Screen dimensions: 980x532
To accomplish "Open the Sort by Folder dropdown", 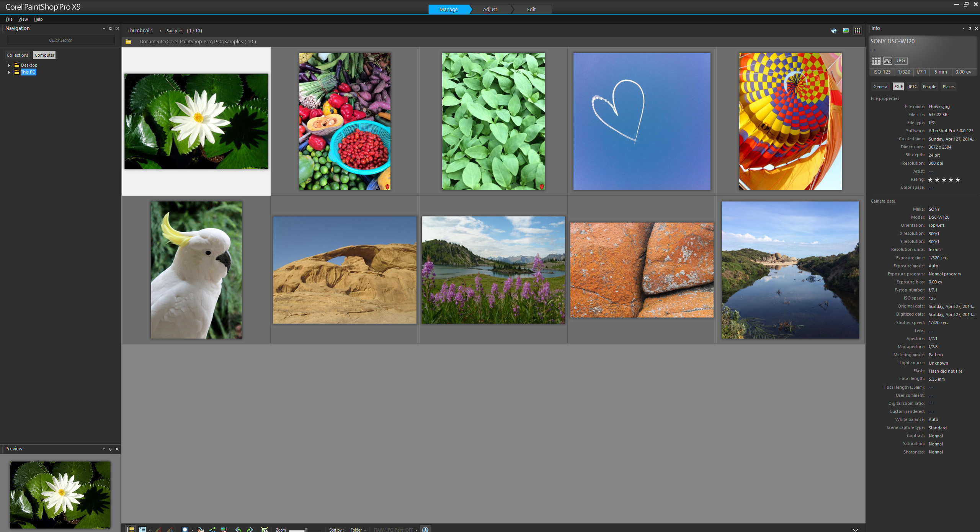I will (358, 530).
